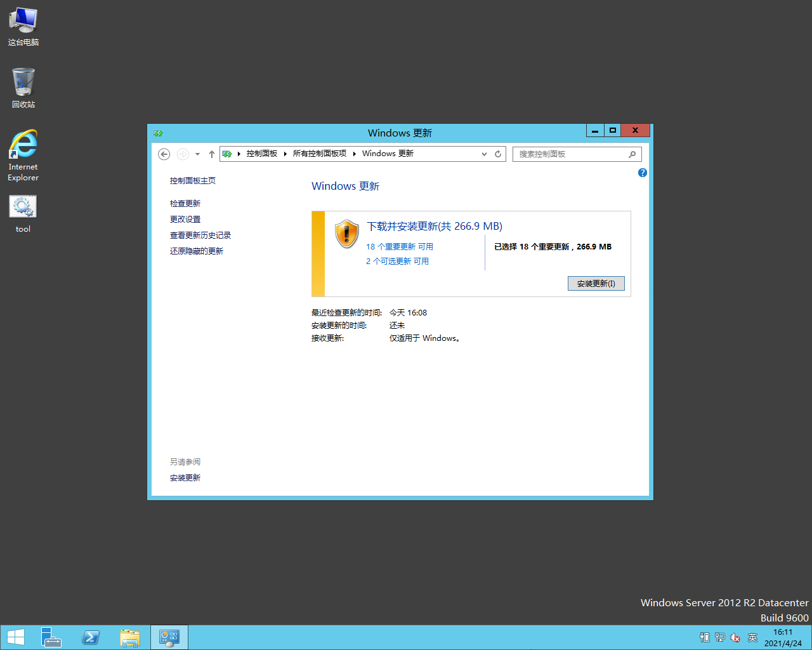The image size is (812, 650).
Task: Expand the arrow after 控制面板 breadcrumb
Action: tap(285, 154)
